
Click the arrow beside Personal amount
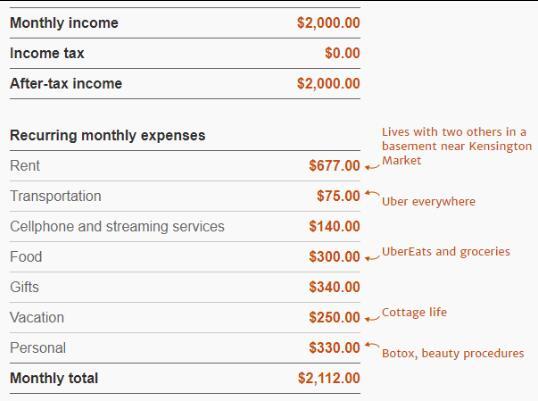pyautogui.click(x=372, y=345)
